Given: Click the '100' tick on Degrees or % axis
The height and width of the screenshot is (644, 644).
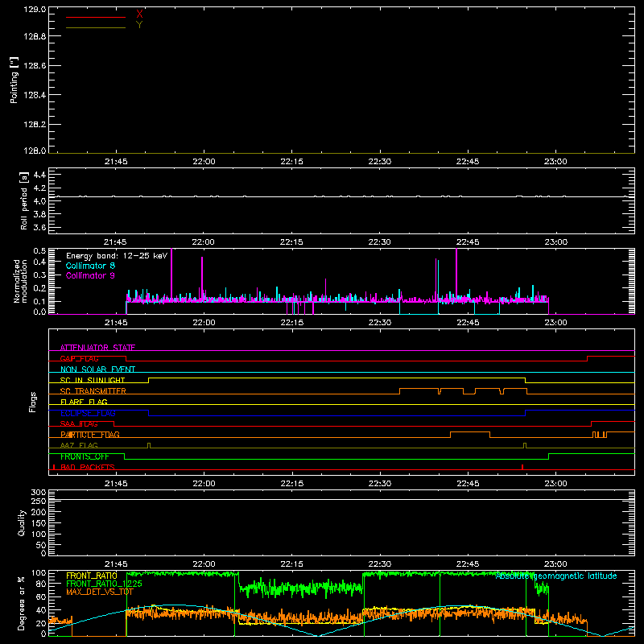Looking at the screenshot, I should point(39,572).
